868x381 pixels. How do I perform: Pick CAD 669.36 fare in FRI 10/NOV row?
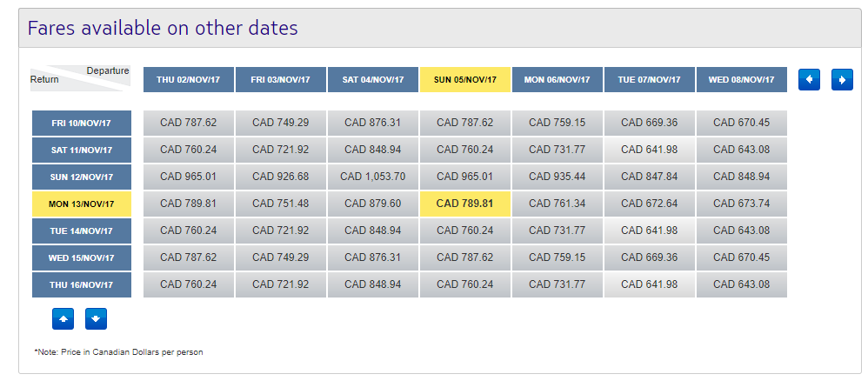[650, 123]
